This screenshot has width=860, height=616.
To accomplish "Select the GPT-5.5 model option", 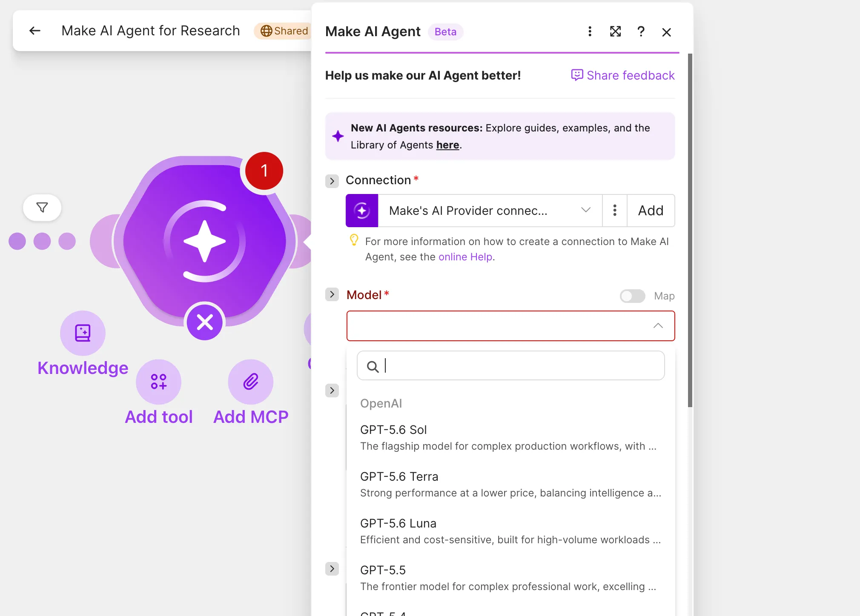I will click(510, 578).
